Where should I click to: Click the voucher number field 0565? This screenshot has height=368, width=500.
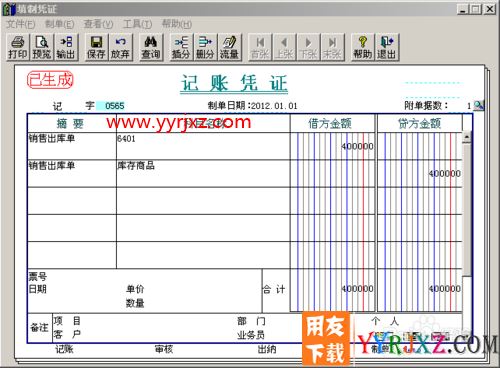click(x=110, y=106)
